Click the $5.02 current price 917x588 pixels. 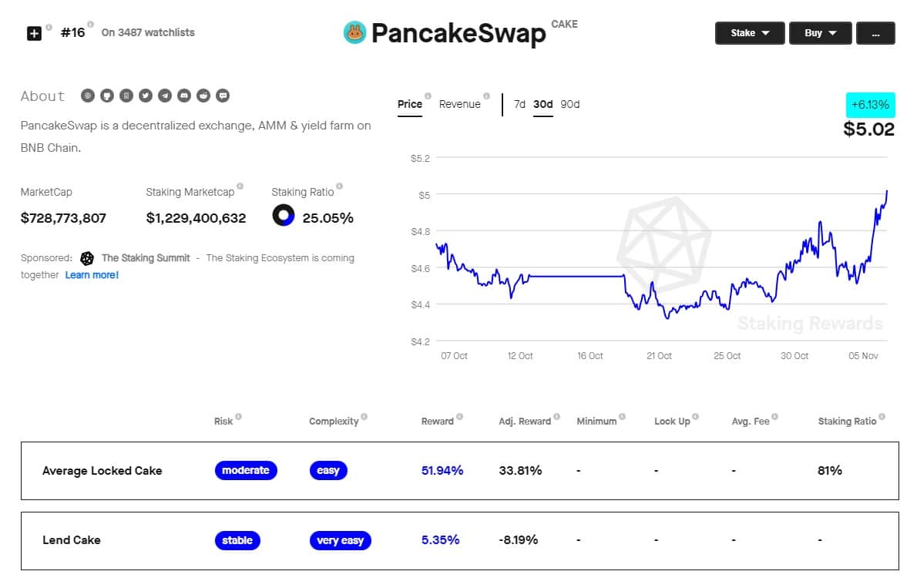tap(868, 129)
